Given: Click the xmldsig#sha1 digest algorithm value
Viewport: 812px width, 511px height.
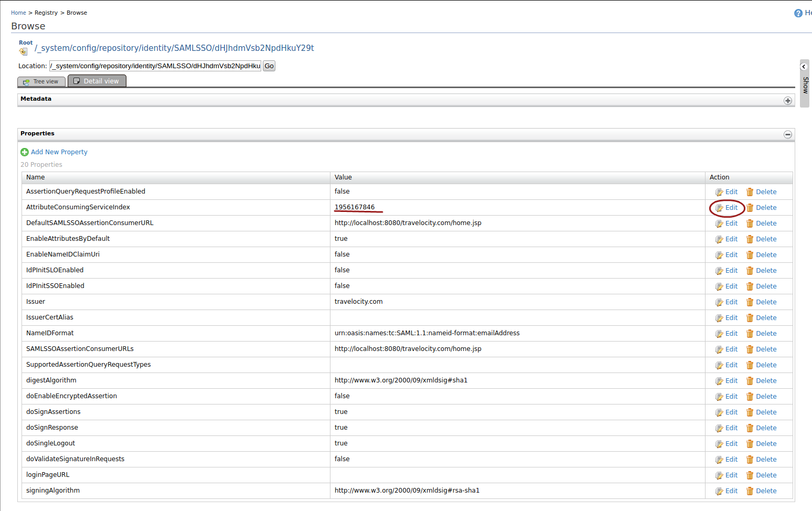Looking at the screenshot, I should [x=401, y=380].
